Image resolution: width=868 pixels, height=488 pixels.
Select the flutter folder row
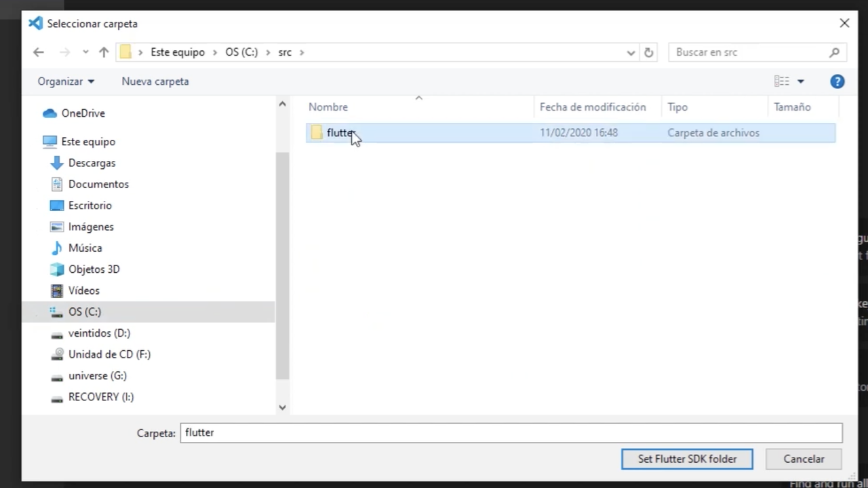[571, 133]
